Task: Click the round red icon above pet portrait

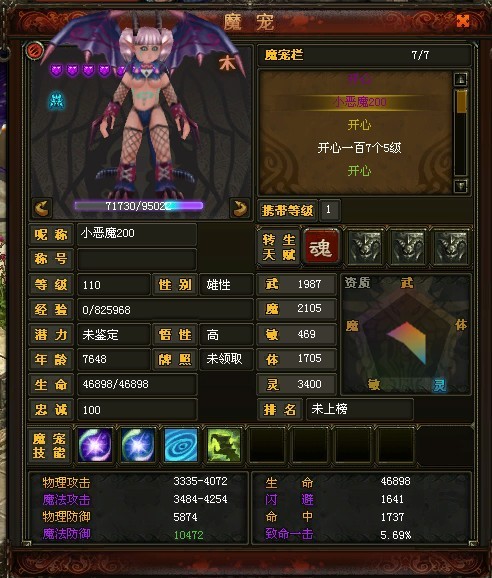Action: 35,50
